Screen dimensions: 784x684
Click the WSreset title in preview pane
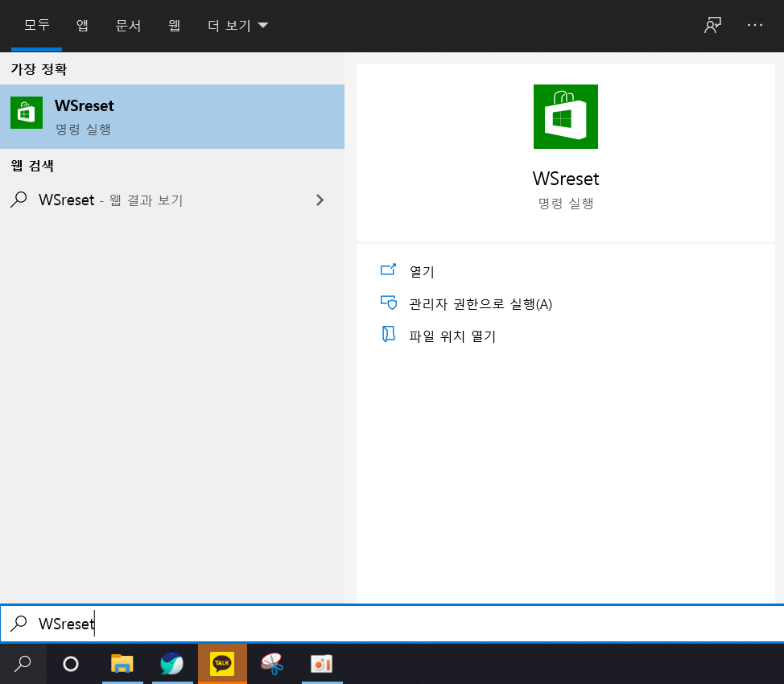tap(566, 179)
